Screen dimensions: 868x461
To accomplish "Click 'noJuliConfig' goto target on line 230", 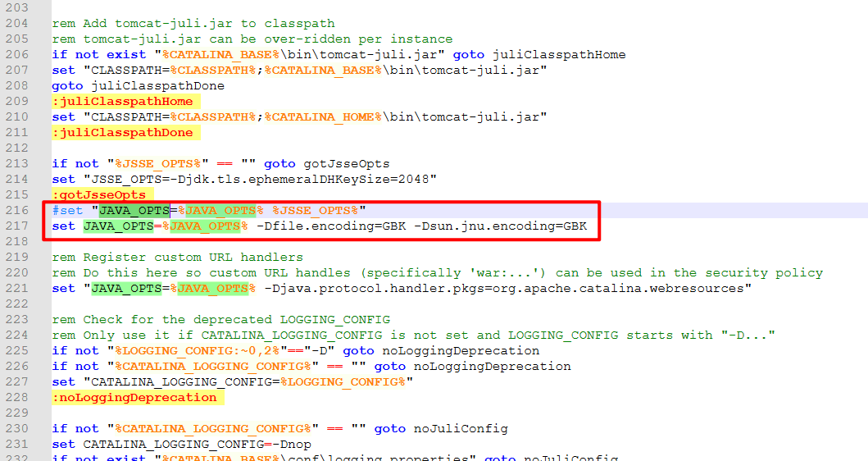I will pos(461,429).
